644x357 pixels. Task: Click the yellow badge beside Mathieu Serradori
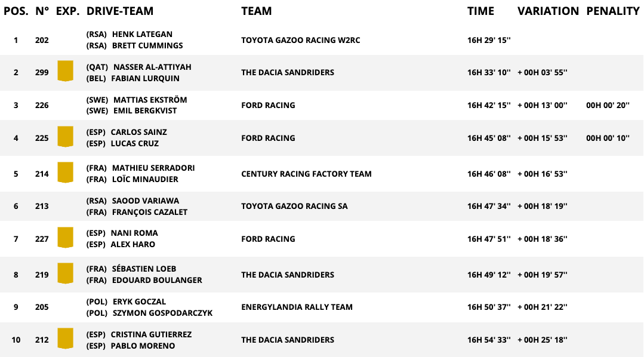click(x=65, y=173)
